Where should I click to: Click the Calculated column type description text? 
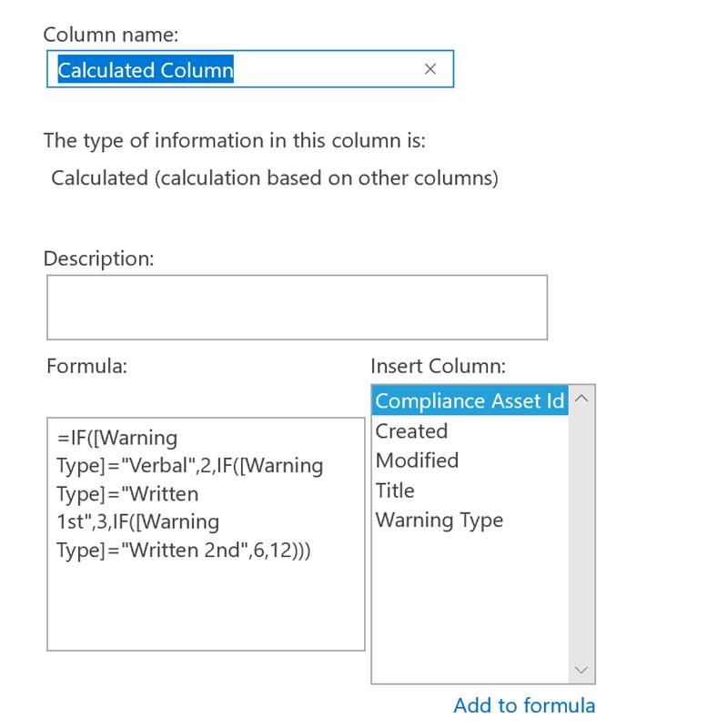(275, 177)
